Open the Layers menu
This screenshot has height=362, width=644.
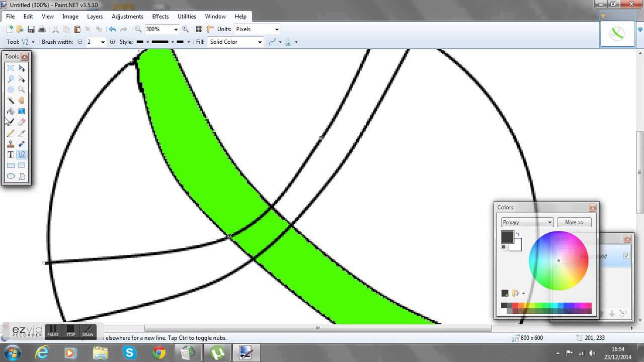point(95,17)
